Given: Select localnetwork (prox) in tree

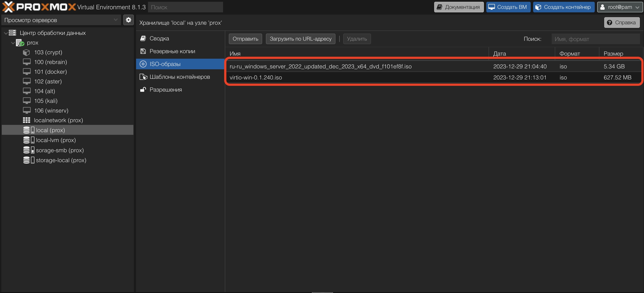Looking at the screenshot, I should coord(68,120).
